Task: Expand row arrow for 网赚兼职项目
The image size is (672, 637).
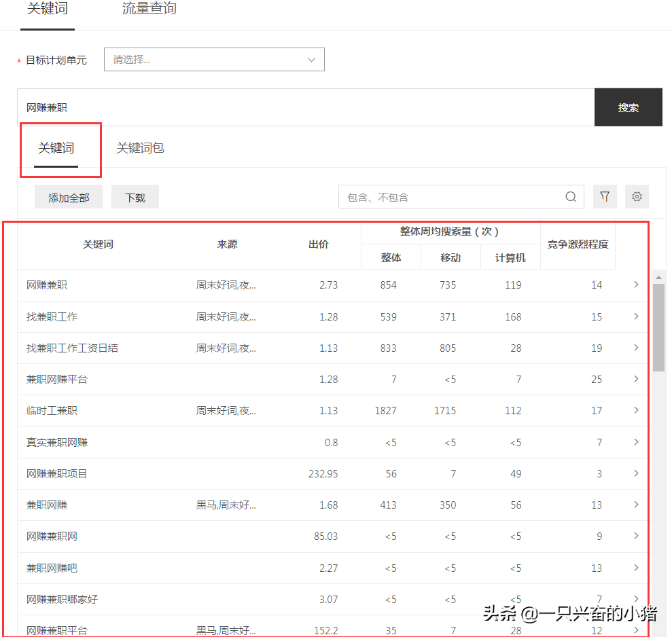Action: pos(636,473)
